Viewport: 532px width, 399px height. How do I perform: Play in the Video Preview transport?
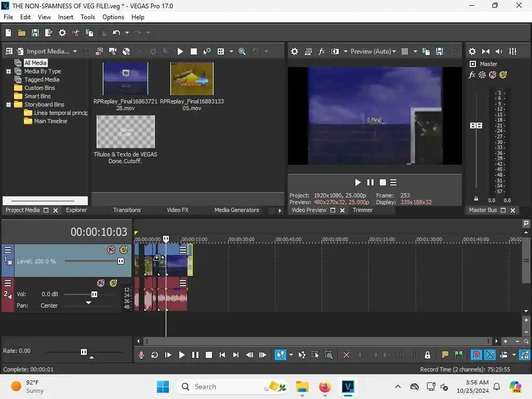[357, 182]
